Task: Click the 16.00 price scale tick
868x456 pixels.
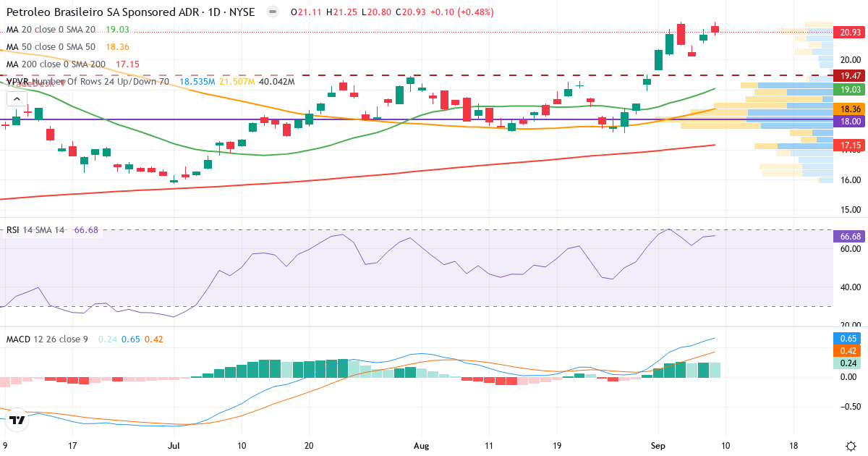Action: [850, 180]
